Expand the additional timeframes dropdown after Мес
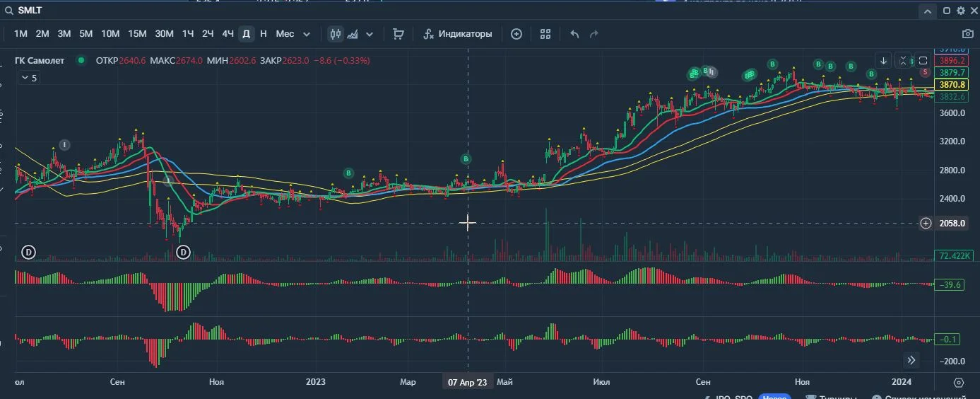The image size is (980, 399). [x=307, y=34]
